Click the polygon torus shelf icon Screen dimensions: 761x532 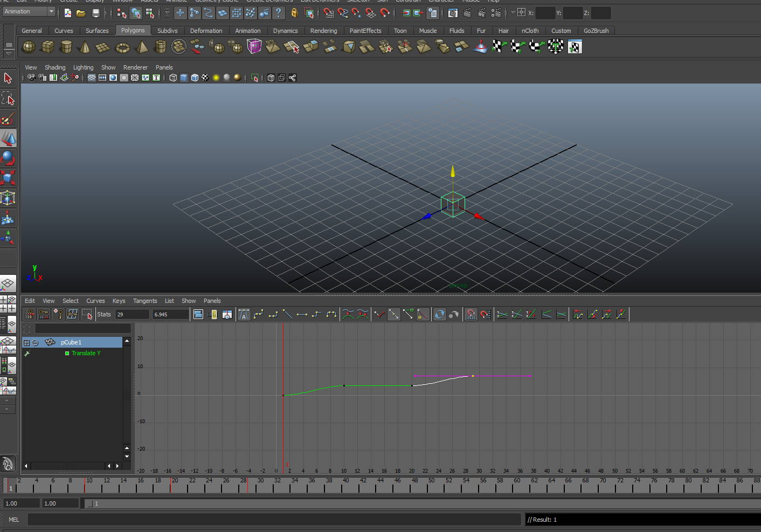tap(122, 47)
